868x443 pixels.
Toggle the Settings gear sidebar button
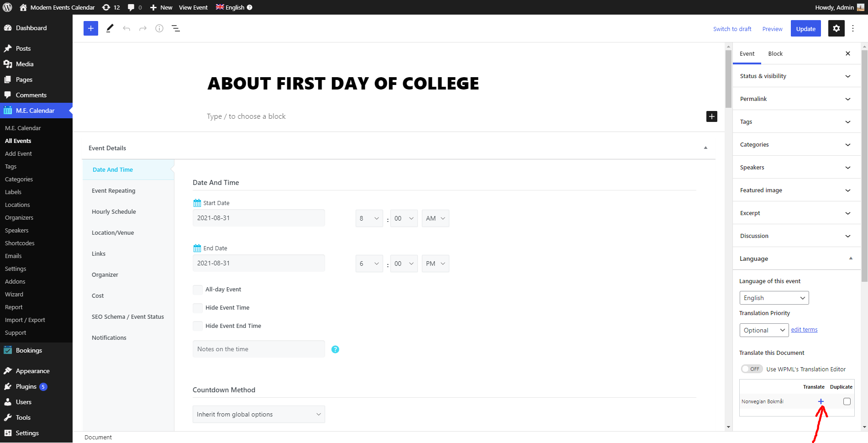pos(836,28)
